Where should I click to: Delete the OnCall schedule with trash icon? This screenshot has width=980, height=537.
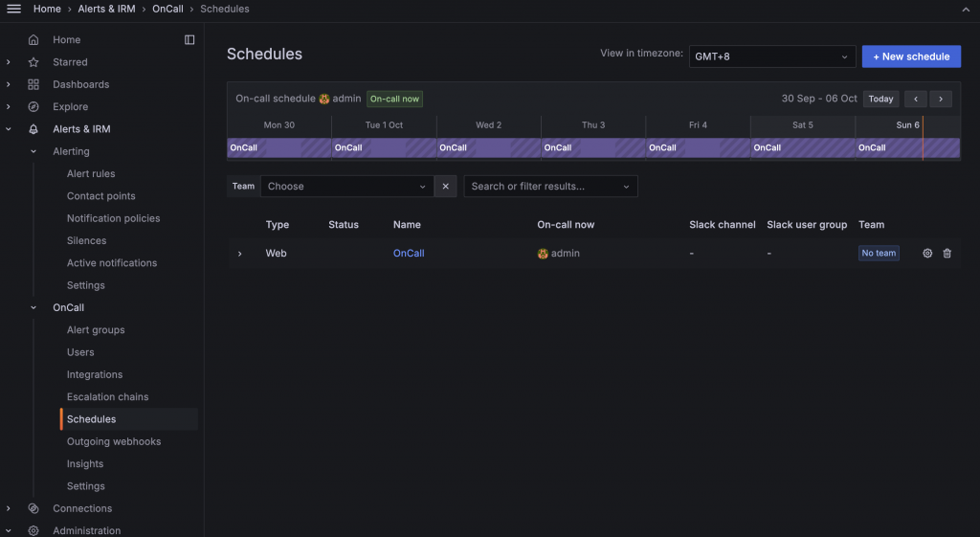(x=947, y=253)
